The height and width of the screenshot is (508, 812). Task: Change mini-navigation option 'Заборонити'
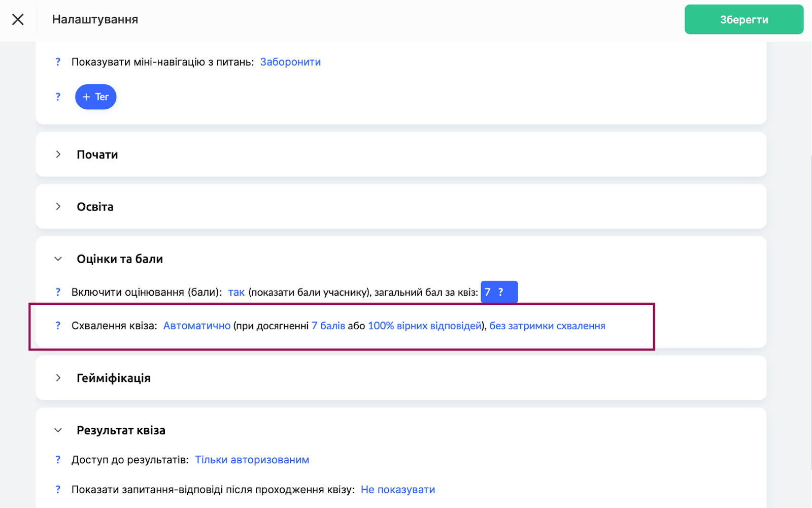(290, 62)
